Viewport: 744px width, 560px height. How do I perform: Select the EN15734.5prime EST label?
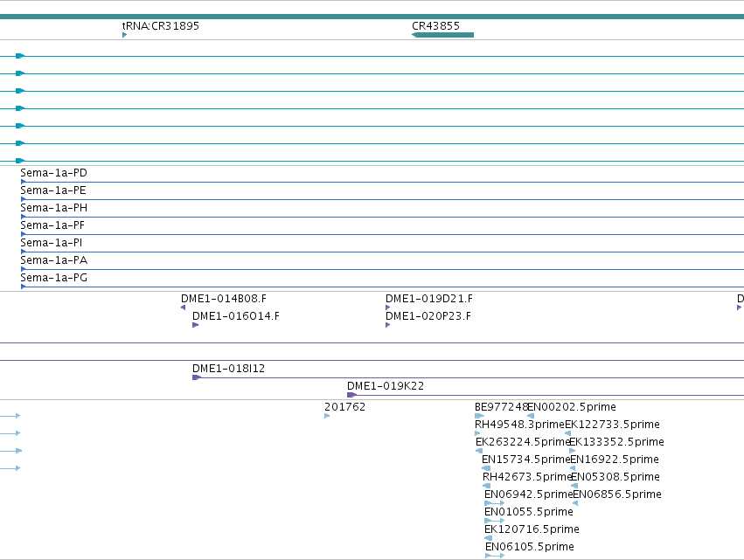(525, 460)
